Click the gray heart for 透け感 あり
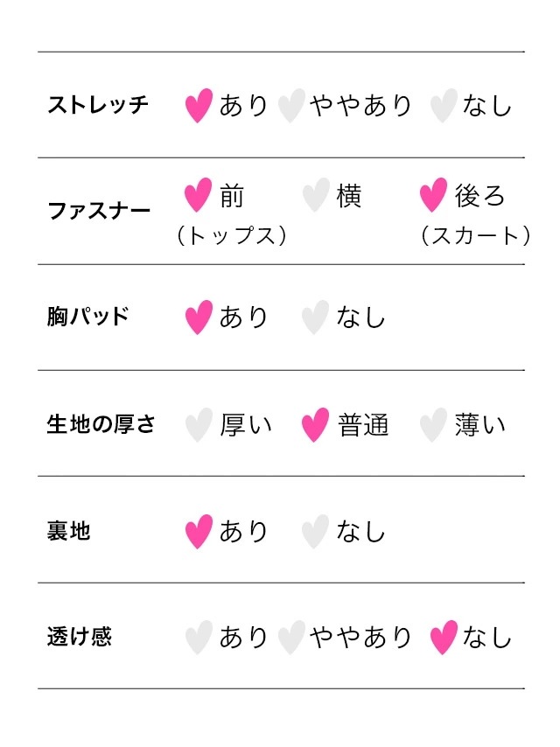The image size is (560, 747). pyautogui.click(x=199, y=638)
